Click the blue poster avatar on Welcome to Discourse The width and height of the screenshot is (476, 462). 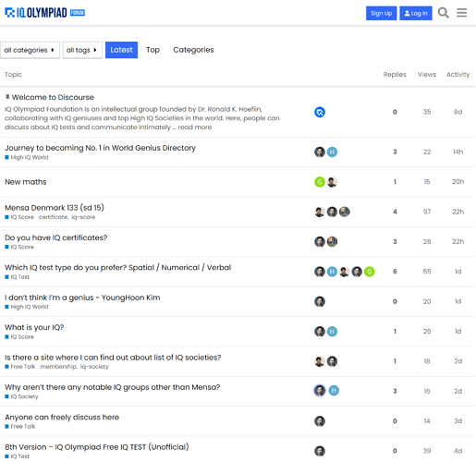[x=320, y=112]
